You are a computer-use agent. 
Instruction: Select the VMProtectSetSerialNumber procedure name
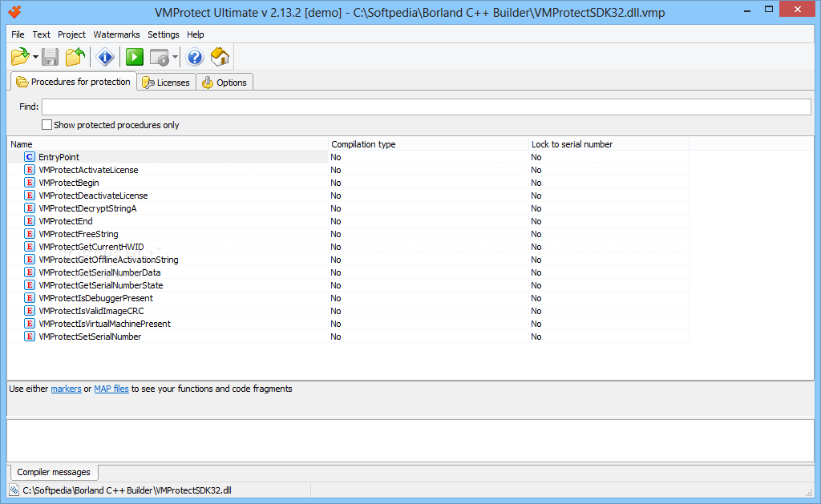click(90, 337)
